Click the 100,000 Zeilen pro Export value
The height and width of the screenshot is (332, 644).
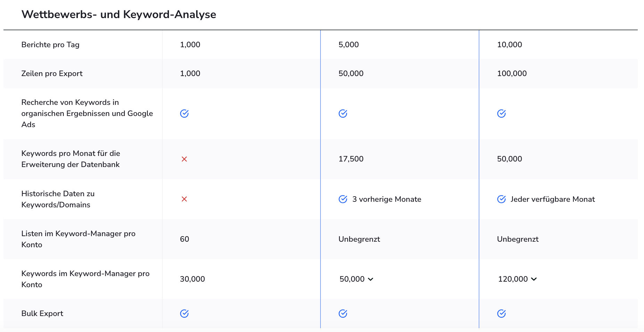pos(512,74)
